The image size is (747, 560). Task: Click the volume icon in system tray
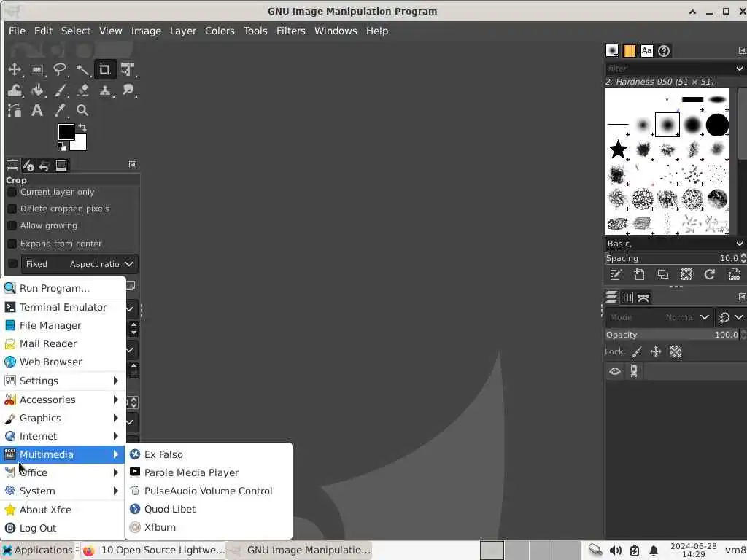coord(615,551)
